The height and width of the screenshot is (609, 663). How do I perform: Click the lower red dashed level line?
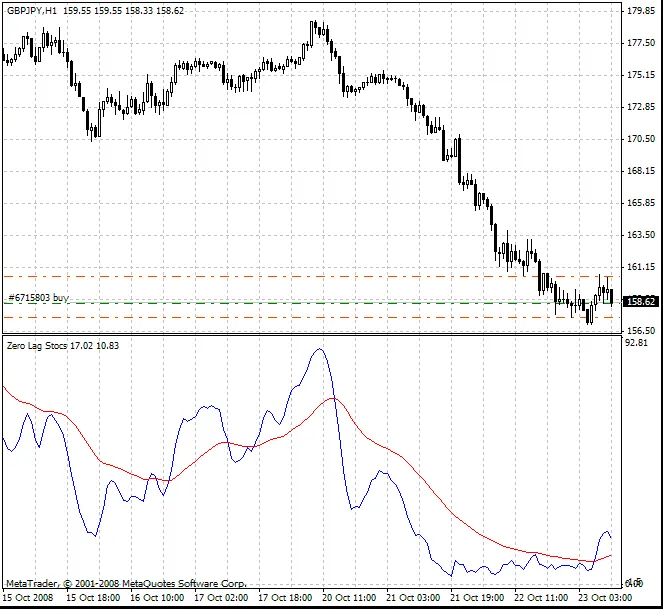(300, 318)
